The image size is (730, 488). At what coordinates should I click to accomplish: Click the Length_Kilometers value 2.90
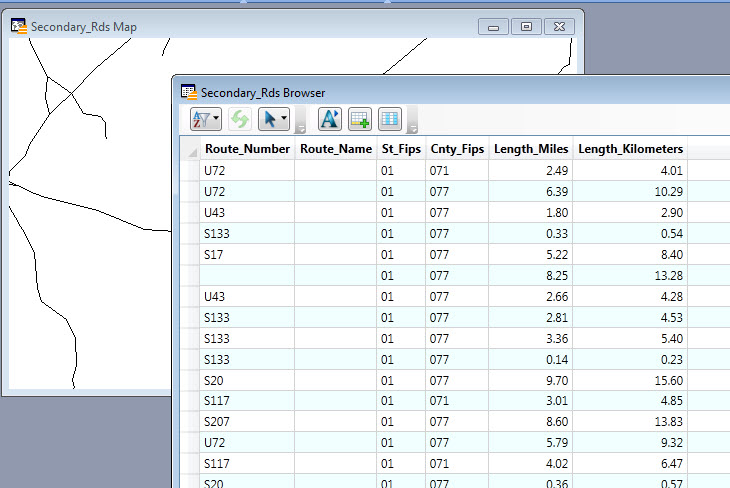coord(630,212)
